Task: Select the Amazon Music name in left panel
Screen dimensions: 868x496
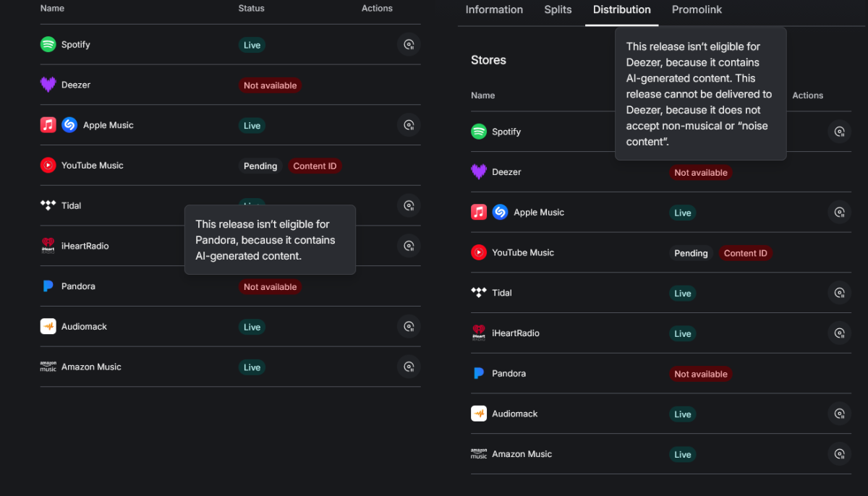Action: point(91,367)
